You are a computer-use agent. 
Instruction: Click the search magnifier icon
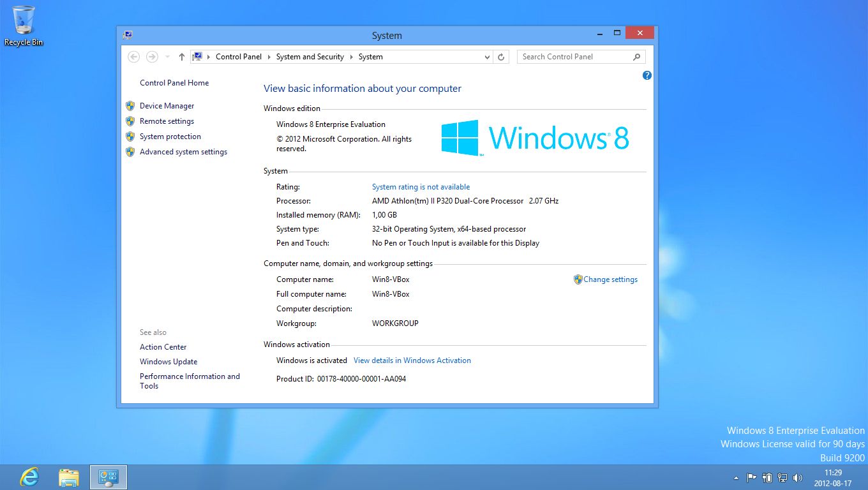coord(637,57)
